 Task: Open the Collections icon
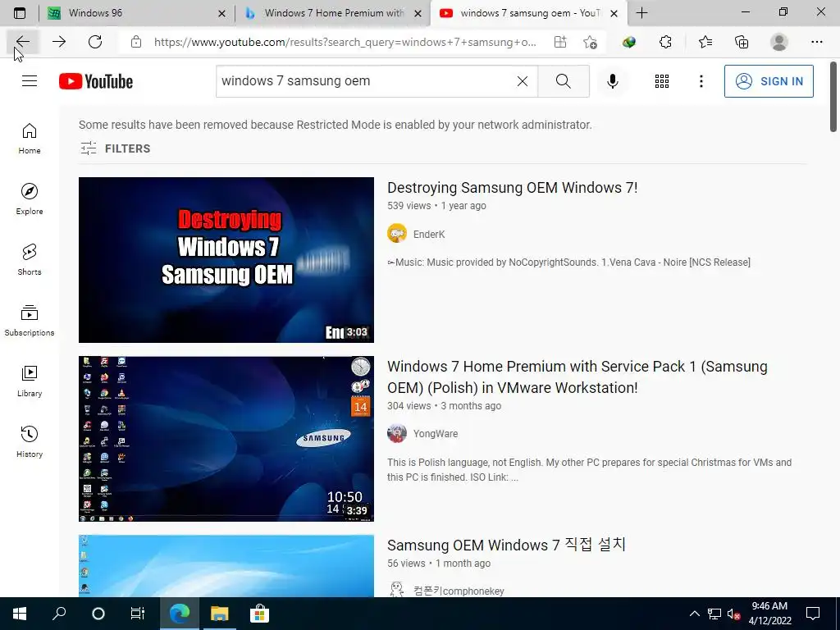pyautogui.click(x=742, y=42)
